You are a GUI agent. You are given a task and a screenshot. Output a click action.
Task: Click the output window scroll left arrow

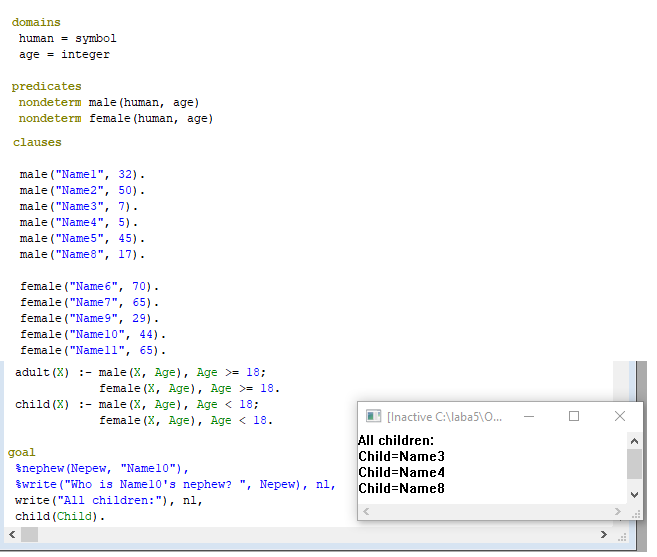pos(366,511)
